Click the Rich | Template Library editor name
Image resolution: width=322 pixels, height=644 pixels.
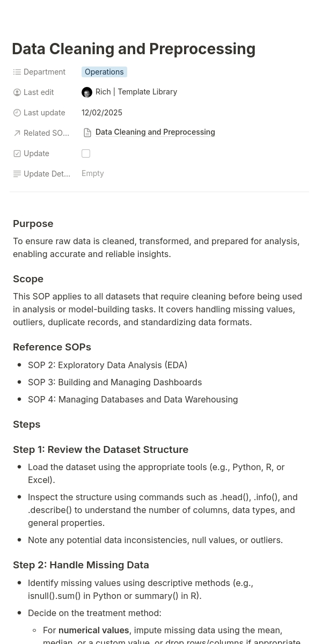tap(136, 92)
